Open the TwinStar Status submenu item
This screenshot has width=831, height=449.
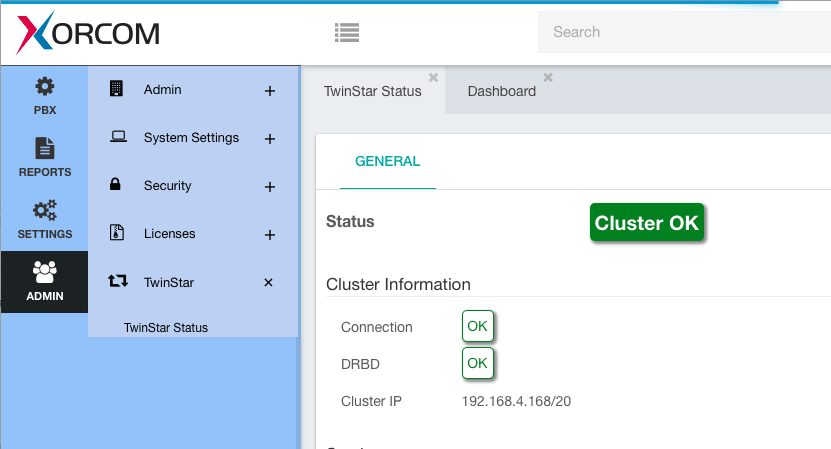[x=166, y=328]
